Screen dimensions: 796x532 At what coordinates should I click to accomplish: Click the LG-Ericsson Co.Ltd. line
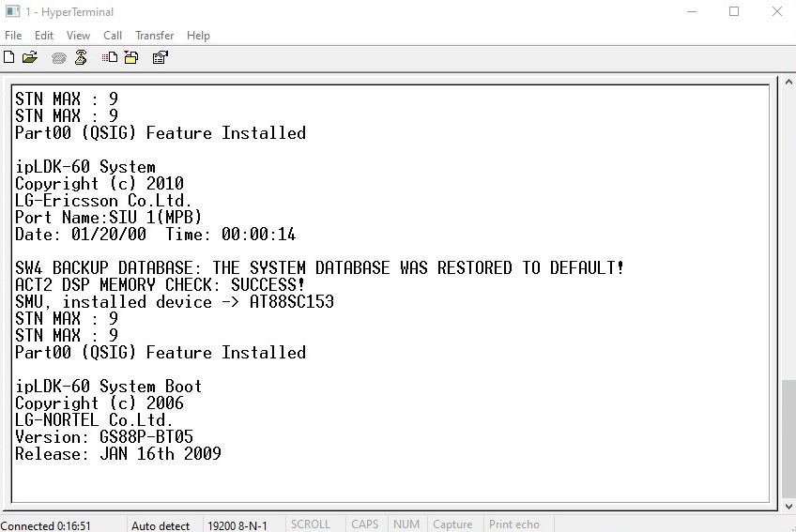103,200
